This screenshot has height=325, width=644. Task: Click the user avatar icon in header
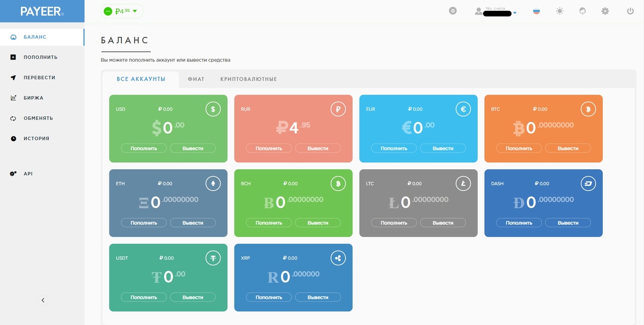pos(479,11)
